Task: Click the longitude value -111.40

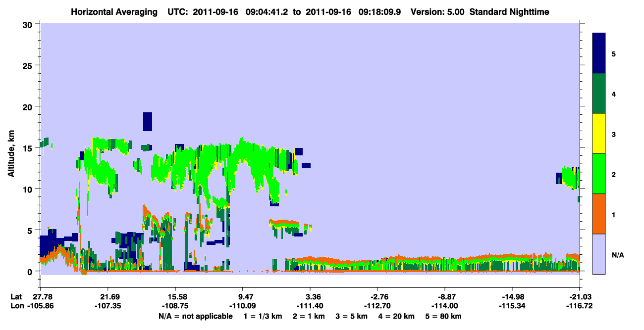Action: pos(310,306)
